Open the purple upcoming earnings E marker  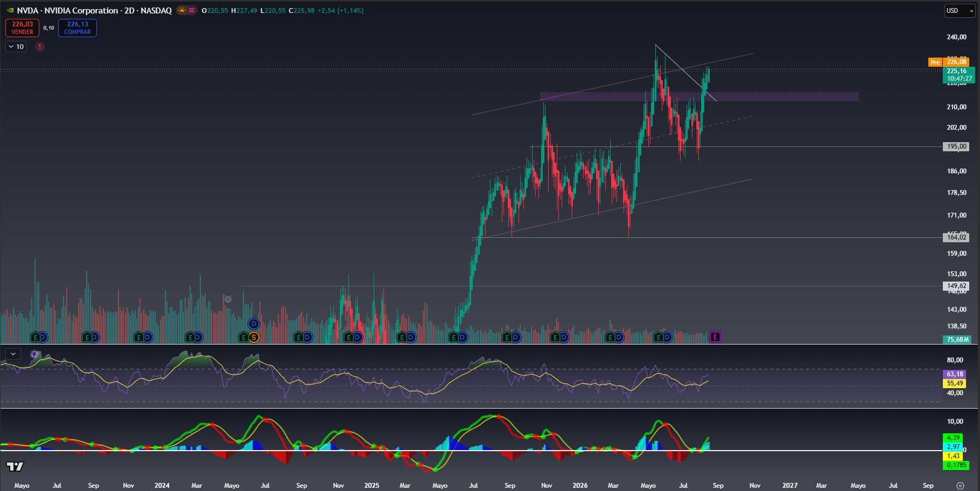click(x=715, y=337)
